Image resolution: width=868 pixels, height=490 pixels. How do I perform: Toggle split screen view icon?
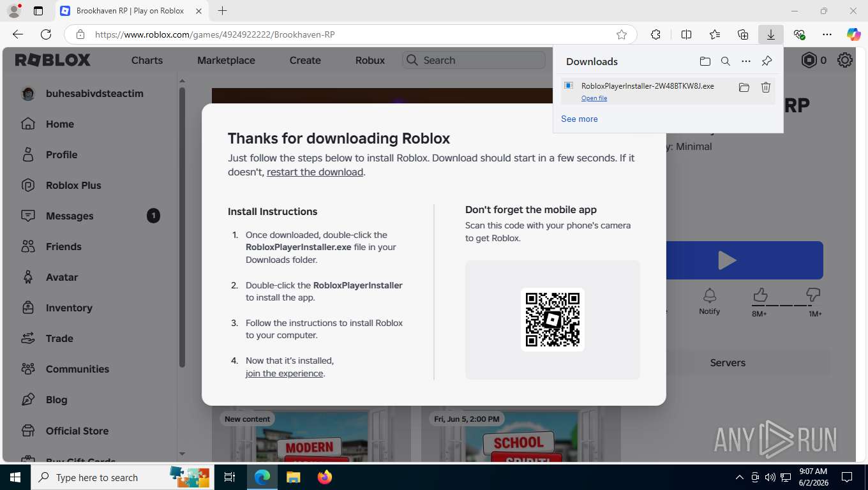tap(686, 34)
